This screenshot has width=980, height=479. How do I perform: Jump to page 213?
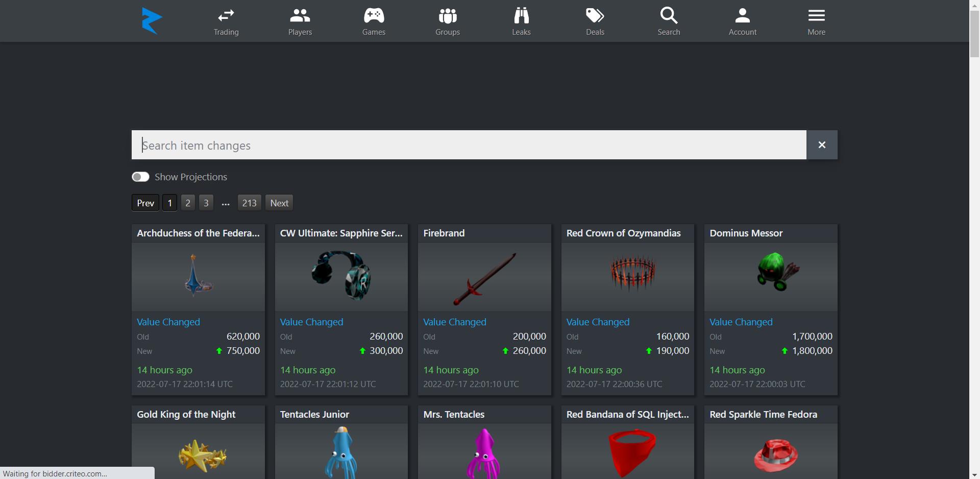coord(250,203)
